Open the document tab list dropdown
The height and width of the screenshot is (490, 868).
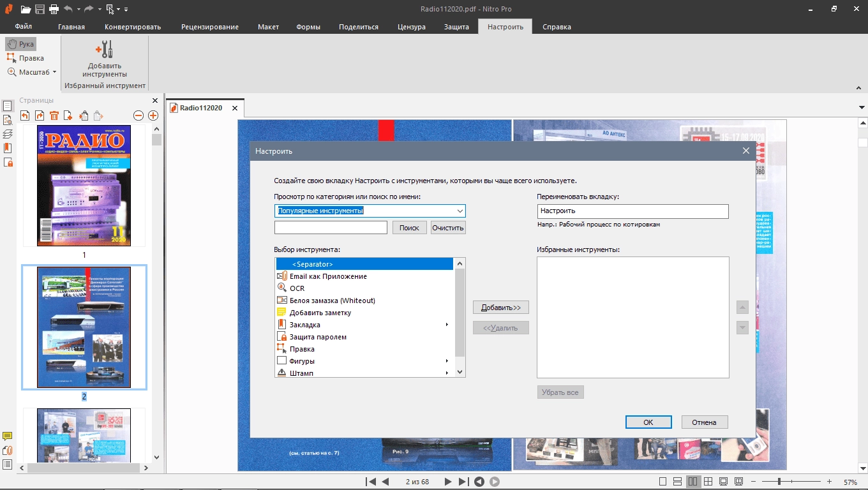(862, 108)
